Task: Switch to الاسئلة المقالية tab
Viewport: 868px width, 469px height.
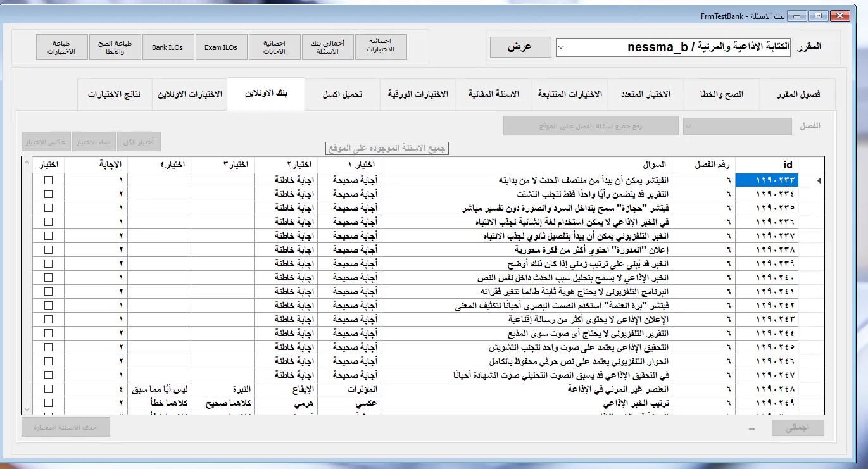Action: (494, 94)
